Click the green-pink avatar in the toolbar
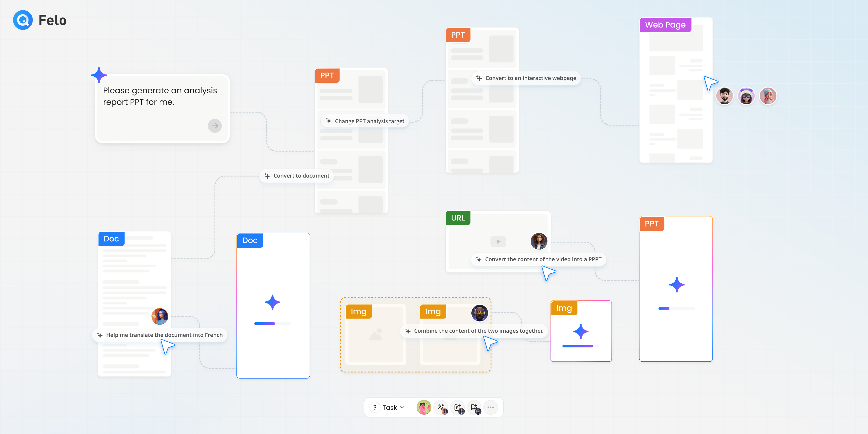The height and width of the screenshot is (434, 868). (x=424, y=407)
